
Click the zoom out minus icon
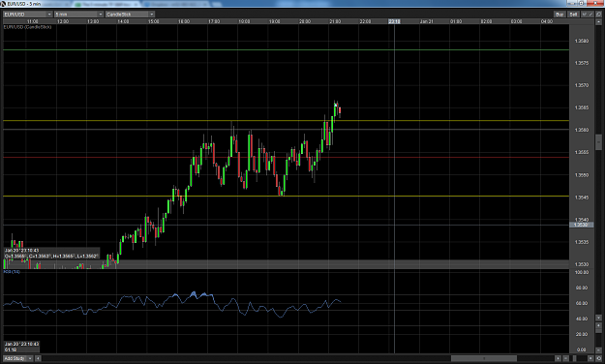pos(565,358)
